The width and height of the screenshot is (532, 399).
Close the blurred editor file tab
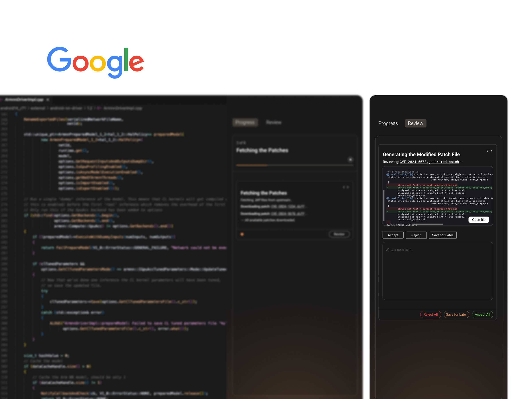pyautogui.click(x=48, y=100)
